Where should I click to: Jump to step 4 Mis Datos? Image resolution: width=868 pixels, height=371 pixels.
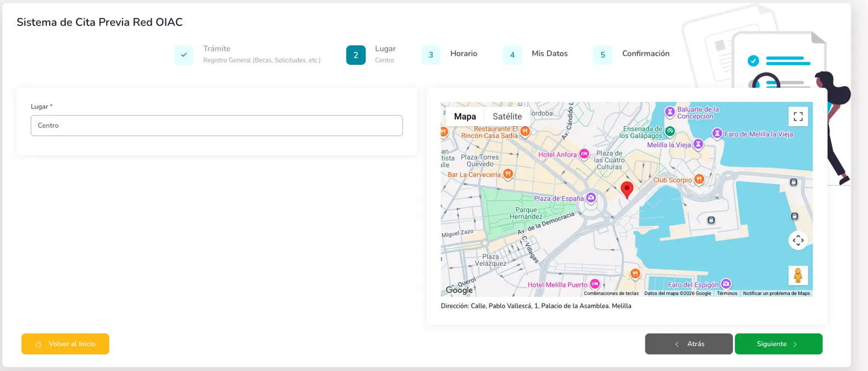[512, 55]
